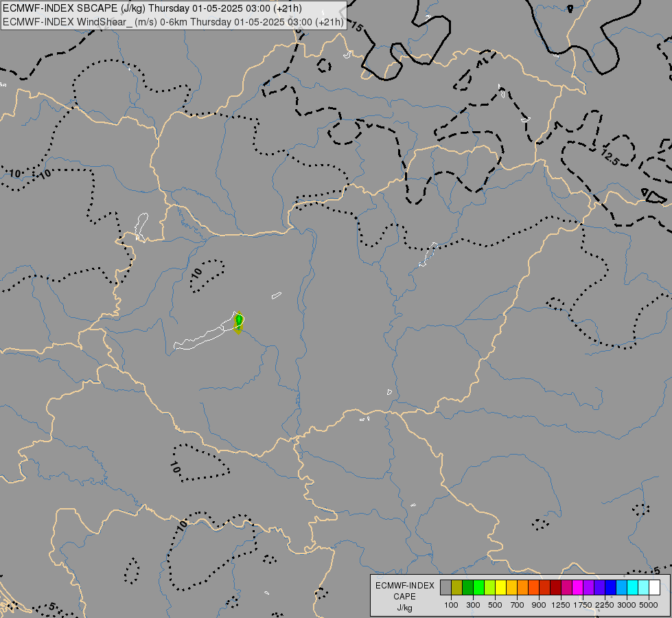Click the 2250 value under legend

pyautogui.click(x=605, y=605)
